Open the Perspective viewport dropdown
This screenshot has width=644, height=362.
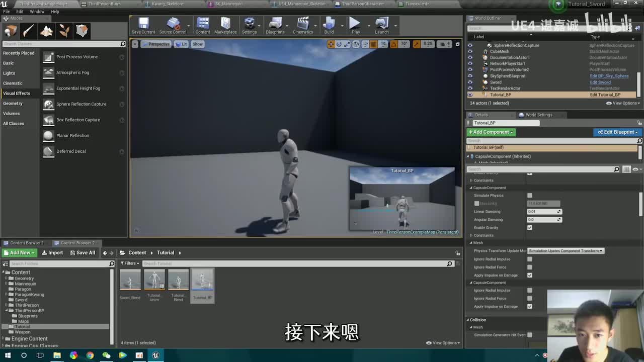[x=156, y=44]
